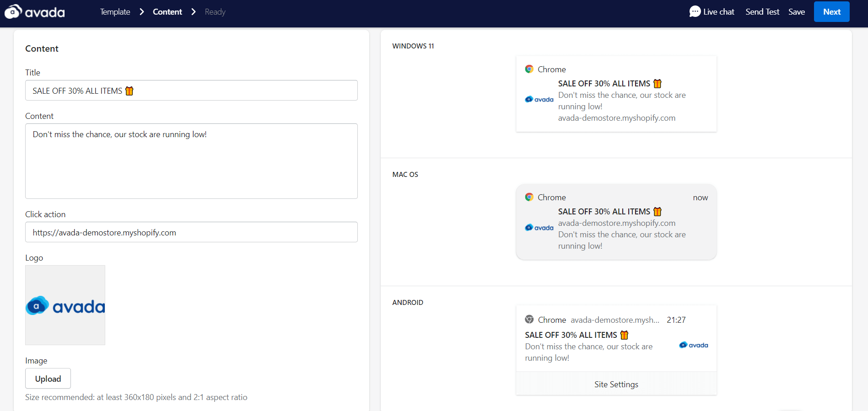868x411 pixels.
Task: Upload a notification image
Action: click(48, 379)
